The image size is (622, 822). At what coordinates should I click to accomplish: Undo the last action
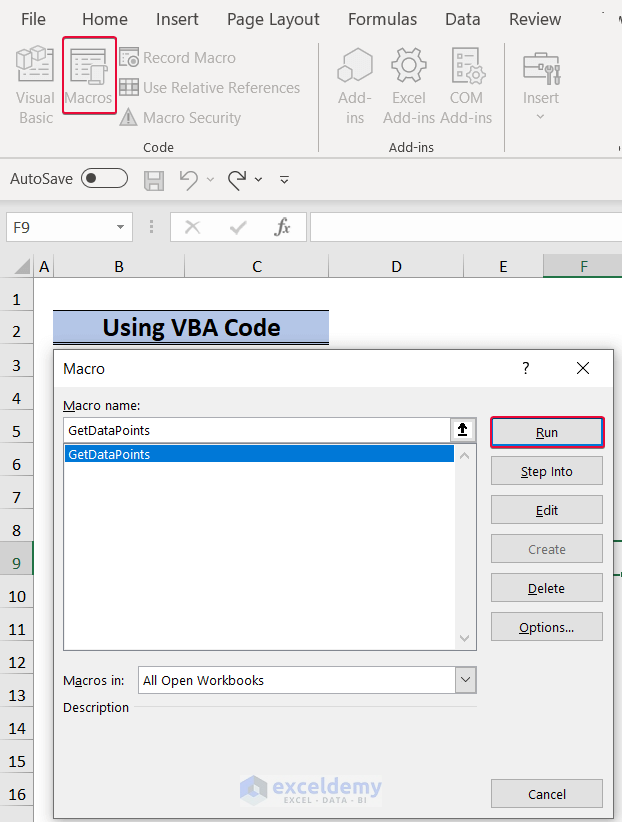coord(188,180)
